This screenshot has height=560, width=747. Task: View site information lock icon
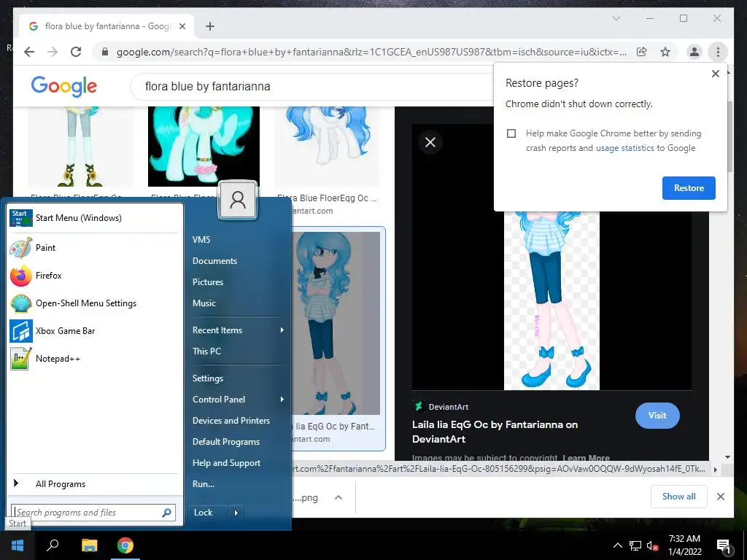click(x=105, y=52)
